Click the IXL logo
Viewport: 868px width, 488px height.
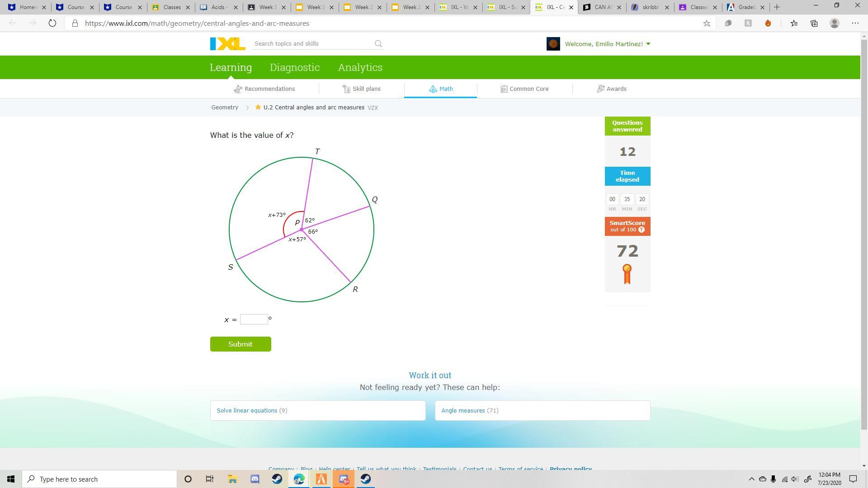227,44
